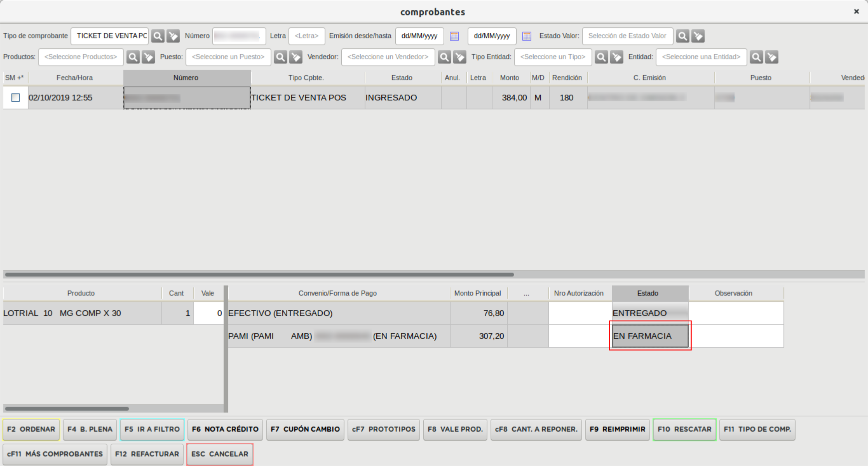Click F4 B. PLENA button
The image size is (868, 466).
coord(90,429)
